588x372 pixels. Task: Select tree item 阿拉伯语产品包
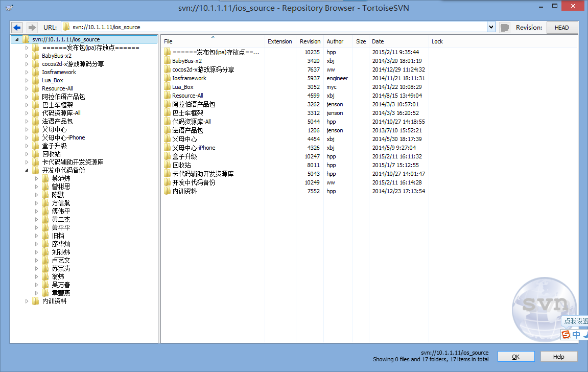(x=63, y=97)
